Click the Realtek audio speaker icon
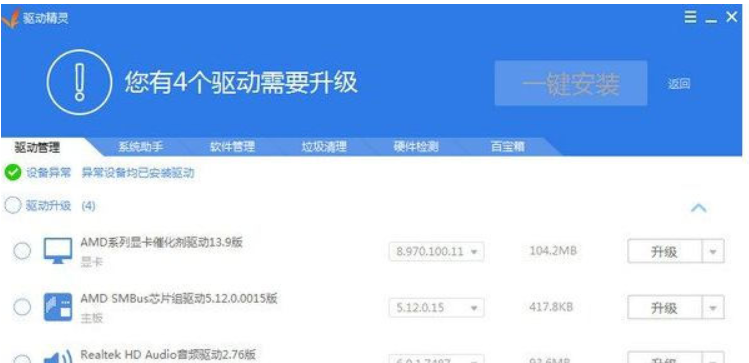Screen dimensions: 749x363 coord(58,357)
